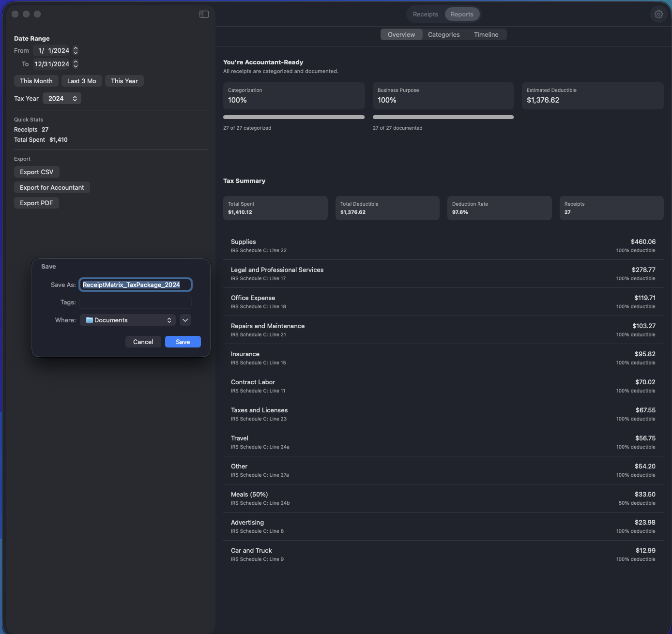The height and width of the screenshot is (634, 672).
Task: Select the Overview tab
Action: 401,34
